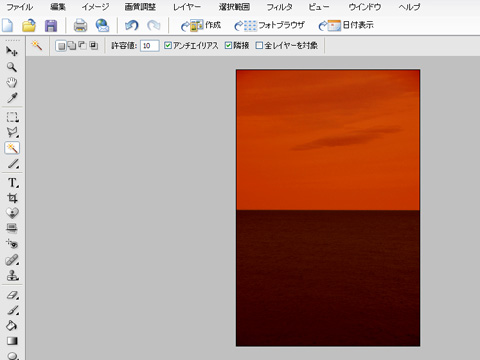Open the 選択範囲 menu
480x360 pixels.
234,7
